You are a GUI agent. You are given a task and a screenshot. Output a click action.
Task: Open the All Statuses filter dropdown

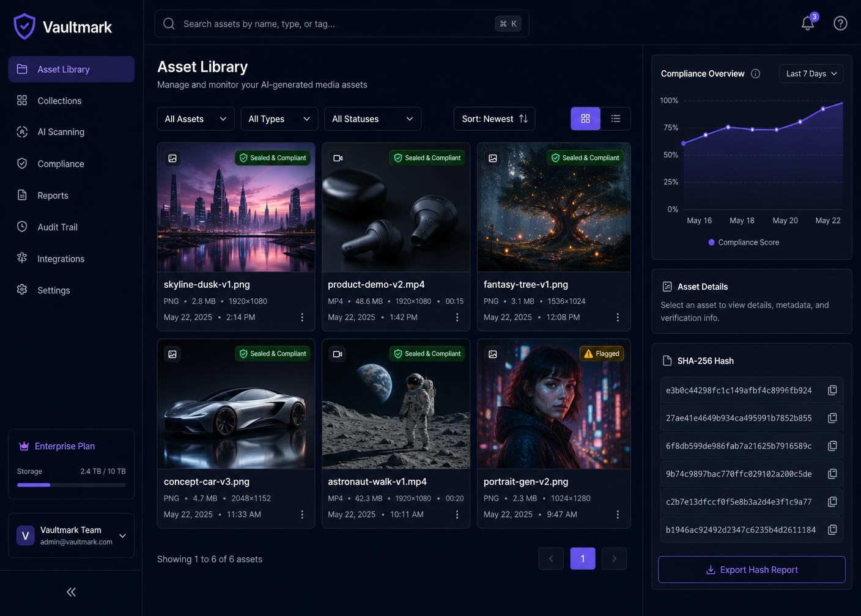372,119
